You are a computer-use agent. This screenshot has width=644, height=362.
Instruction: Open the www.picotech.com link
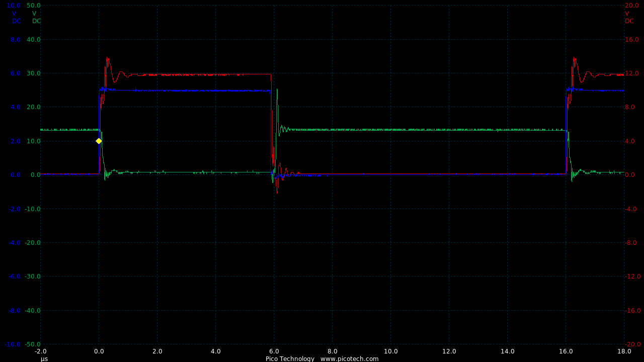[x=349, y=358]
